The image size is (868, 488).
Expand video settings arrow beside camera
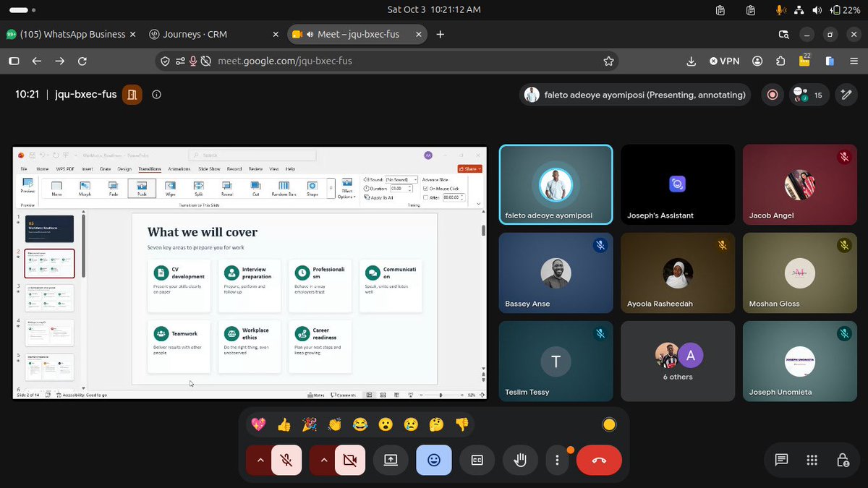[x=323, y=460]
